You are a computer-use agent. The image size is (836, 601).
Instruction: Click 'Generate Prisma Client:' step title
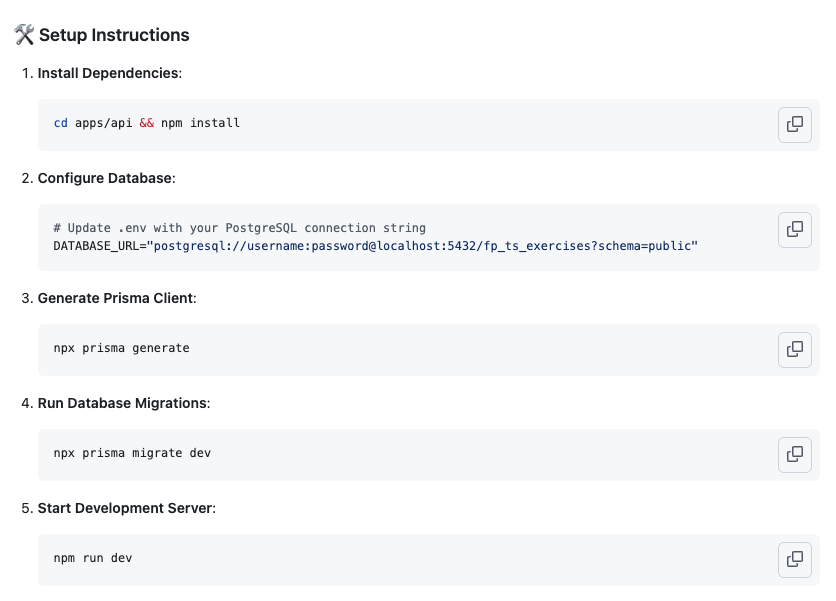click(x=117, y=298)
